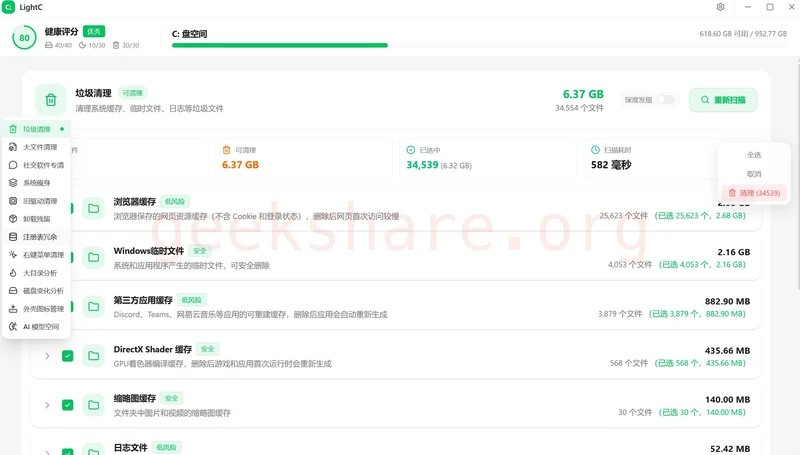
Task: Select AI 模型空间 in the side menu
Action: pos(36,326)
